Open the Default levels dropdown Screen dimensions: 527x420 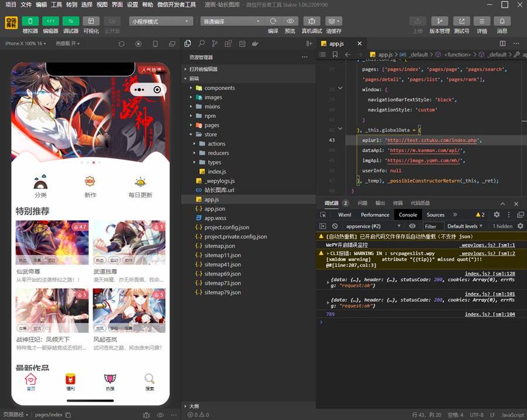click(x=465, y=226)
